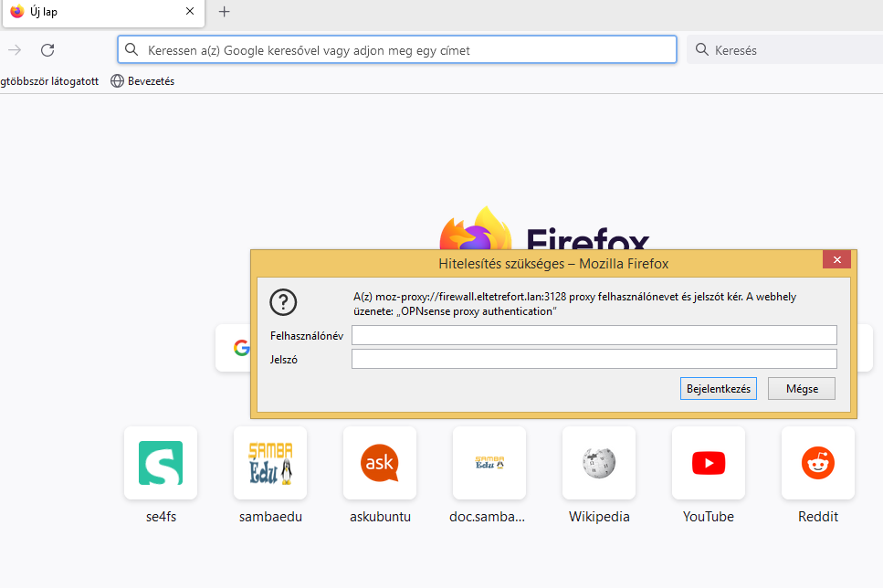Click the Reddit label text
The image size is (883, 588).
click(x=817, y=517)
